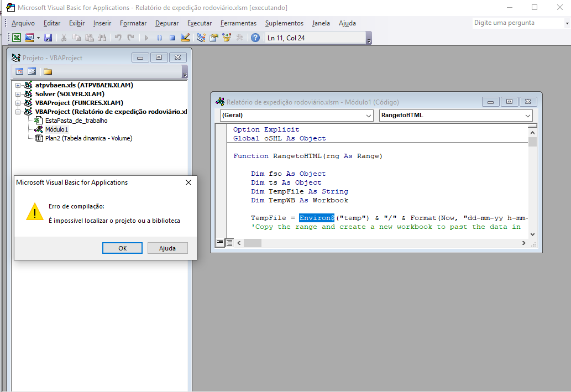The image size is (571, 392).
Task: Toggle Design Mode icon
Action: click(185, 38)
